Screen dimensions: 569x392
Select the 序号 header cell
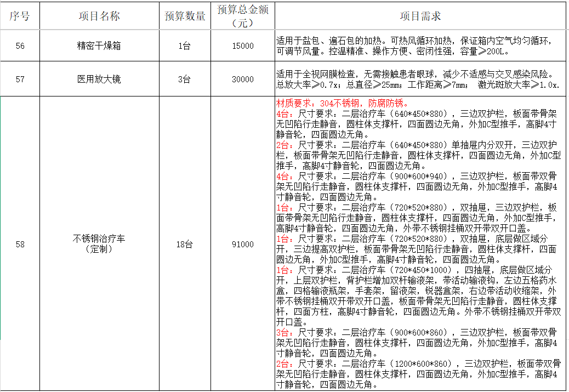tap(20, 16)
